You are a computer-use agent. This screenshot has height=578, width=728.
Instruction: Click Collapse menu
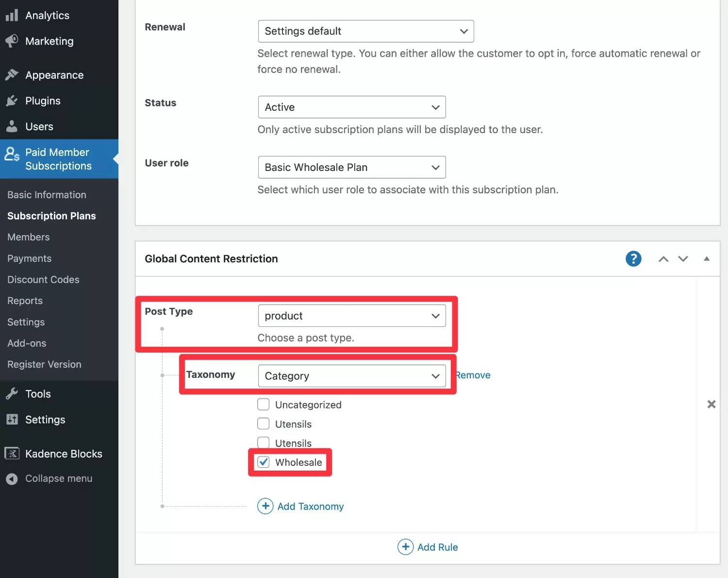coord(59,478)
